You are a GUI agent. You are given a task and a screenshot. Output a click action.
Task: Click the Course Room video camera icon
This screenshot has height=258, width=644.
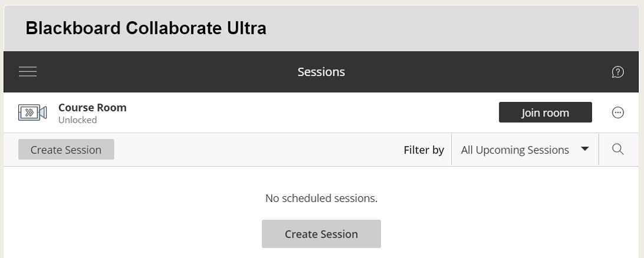(32, 113)
